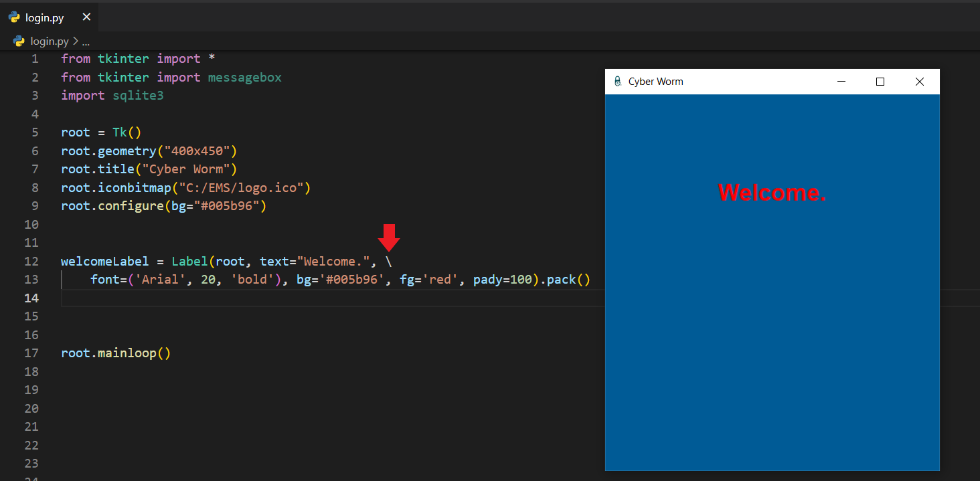Screen dimensions: 980x481
Task: Click the red Welcome. label
Action: pos(772,193)
